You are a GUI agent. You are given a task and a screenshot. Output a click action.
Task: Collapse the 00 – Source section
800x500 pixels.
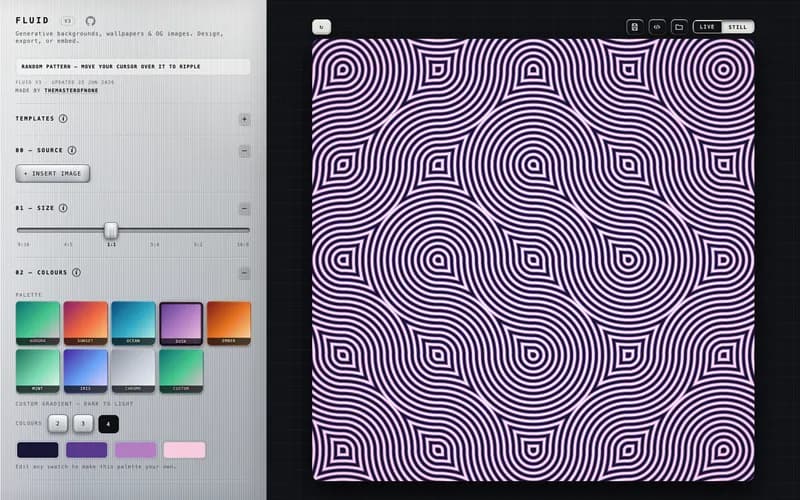(244, 151)
